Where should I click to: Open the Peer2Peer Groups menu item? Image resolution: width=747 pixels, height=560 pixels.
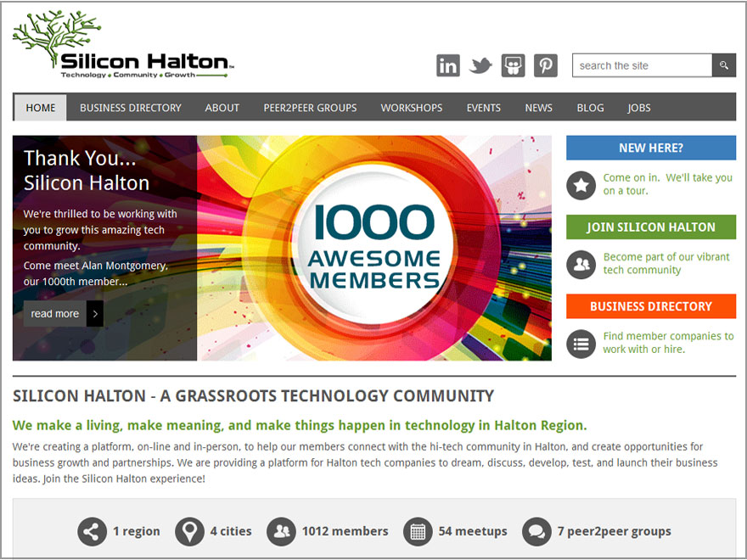[310, 108]
